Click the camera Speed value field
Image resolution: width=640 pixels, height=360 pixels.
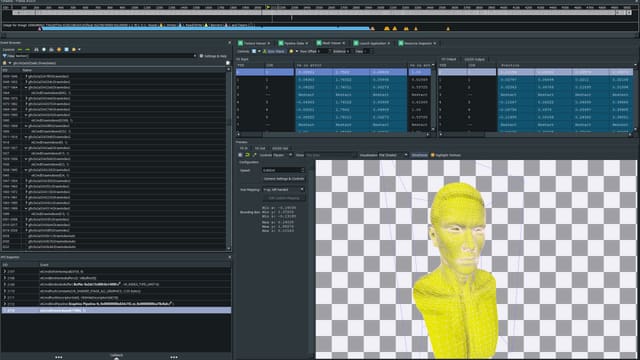(283, 170)
